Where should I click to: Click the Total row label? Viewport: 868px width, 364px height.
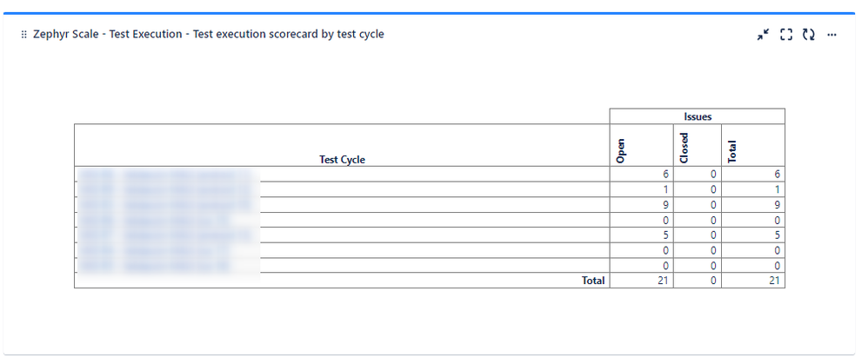593,281
